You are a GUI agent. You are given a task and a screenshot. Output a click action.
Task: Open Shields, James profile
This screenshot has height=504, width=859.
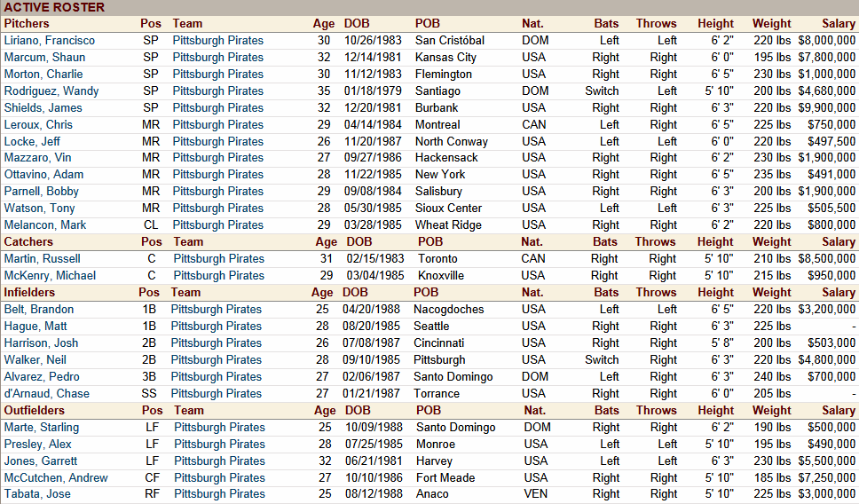click(x=43, y=108)
